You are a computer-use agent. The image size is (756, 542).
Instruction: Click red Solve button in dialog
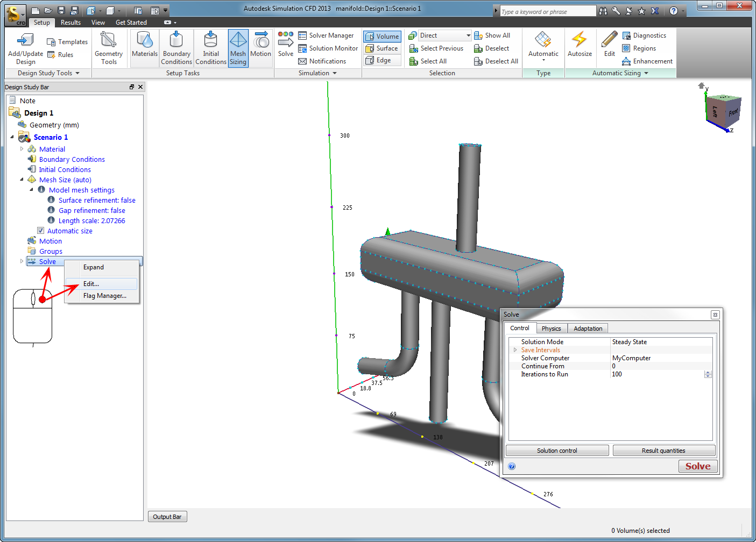(697, 466)
